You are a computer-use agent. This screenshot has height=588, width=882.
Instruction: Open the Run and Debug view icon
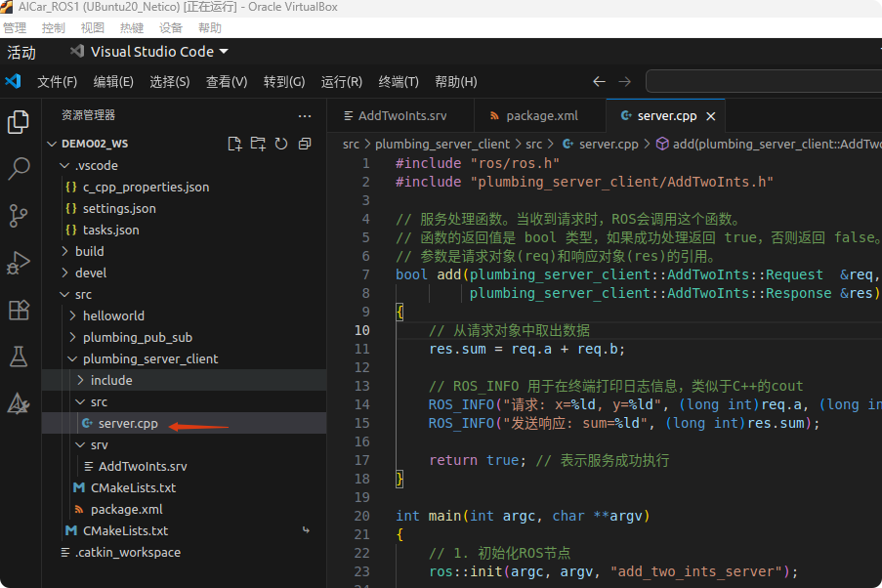coord(19,263)
